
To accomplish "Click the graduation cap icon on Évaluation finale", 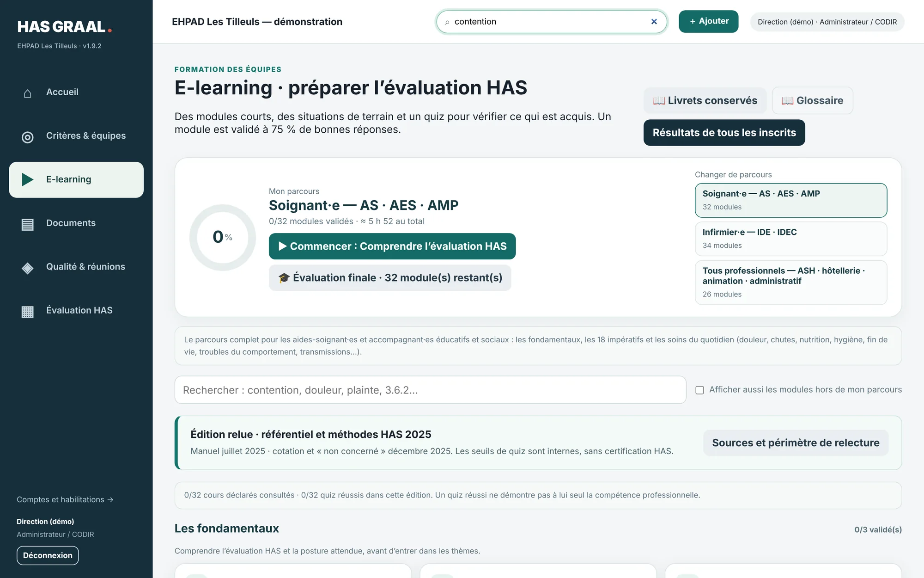I will 284,278.
